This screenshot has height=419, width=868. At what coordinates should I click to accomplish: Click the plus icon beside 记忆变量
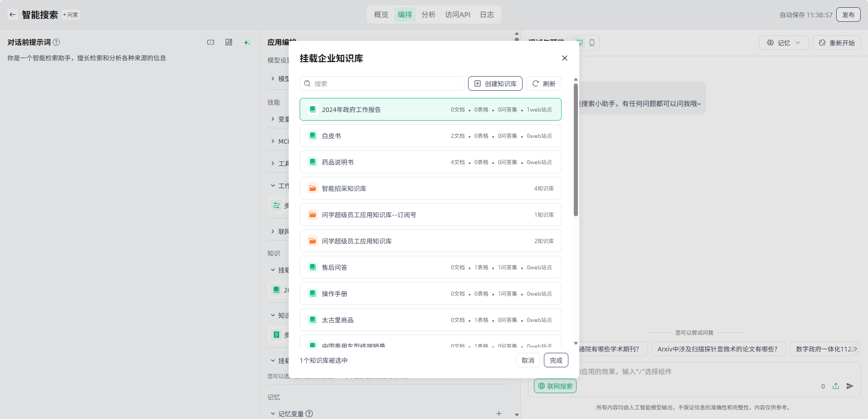[499, 414]
